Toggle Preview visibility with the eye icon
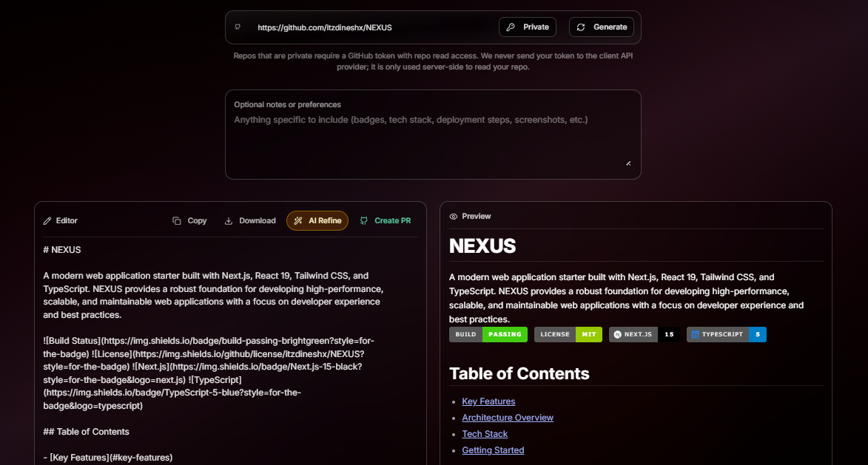This screenshot has height=465, width=868. [x=453, y=216]
